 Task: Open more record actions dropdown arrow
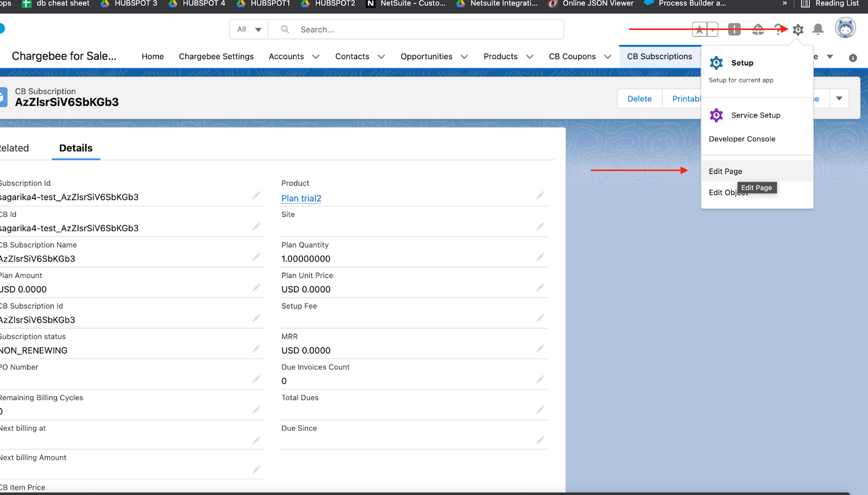tap(839, 99)
